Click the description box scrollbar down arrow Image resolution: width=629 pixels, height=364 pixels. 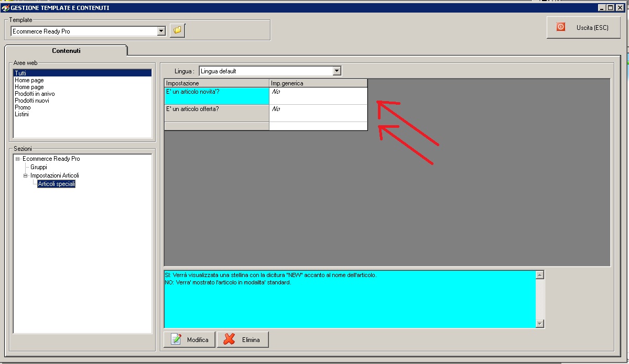[x=540, y=324]
